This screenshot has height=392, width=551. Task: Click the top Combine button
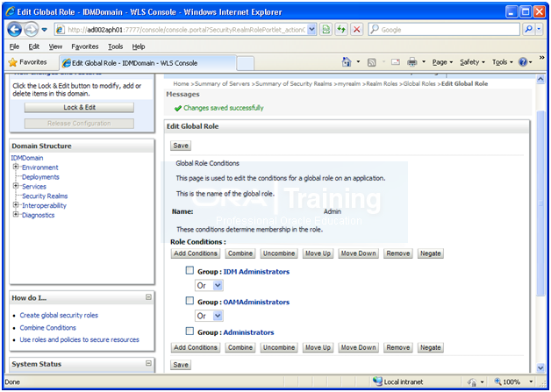[240, 253]
